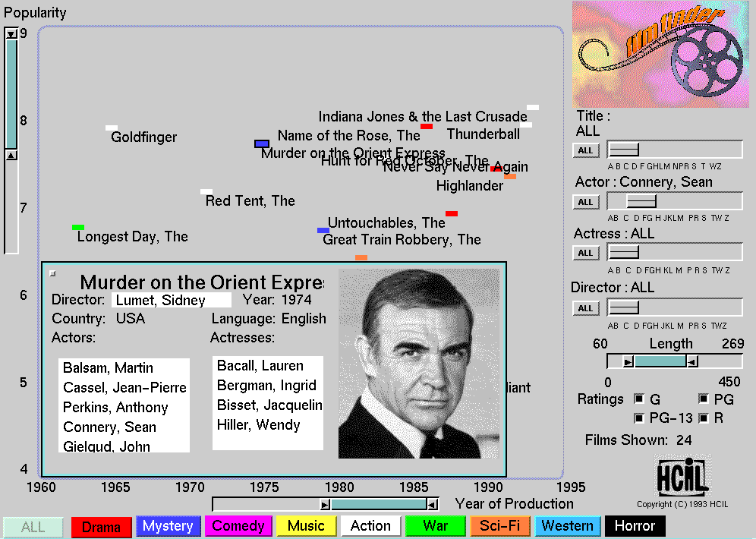Image resolution: width=756 pixels, height=539 pixels.
Task: Click the Year slider left arrow handle
Action: click(x=326, y=505)
